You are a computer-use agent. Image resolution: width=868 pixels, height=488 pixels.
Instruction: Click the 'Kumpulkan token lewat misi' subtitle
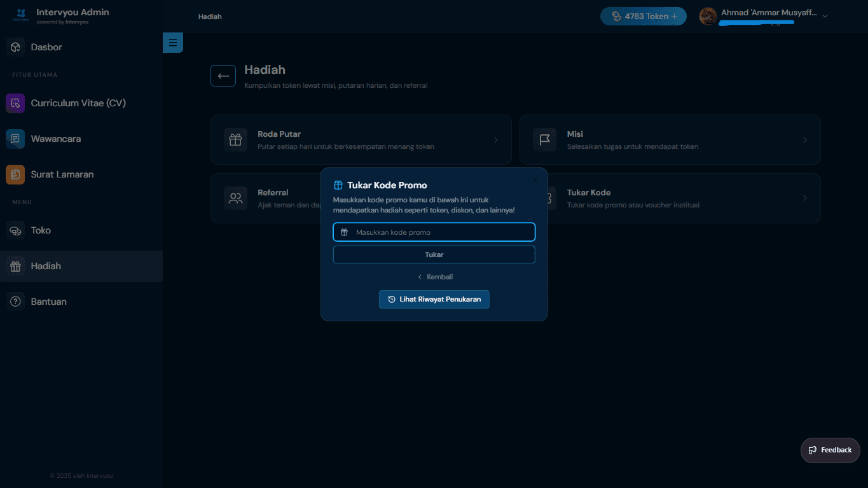(x=336, y=85)
